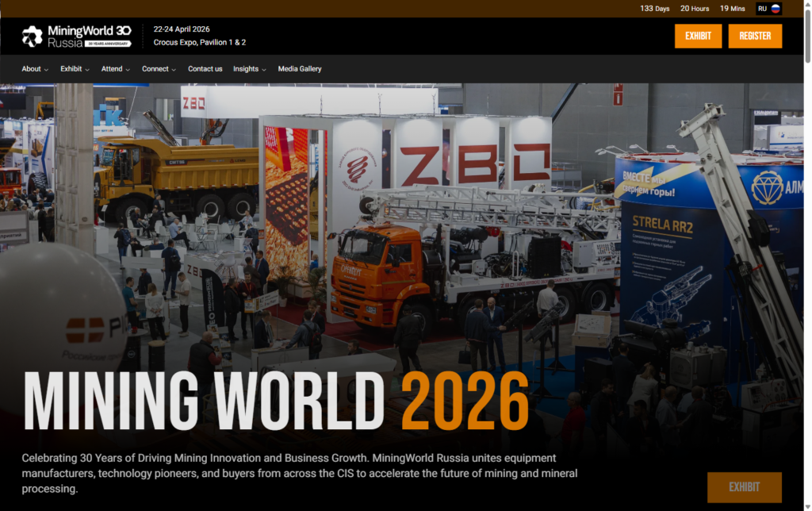Click the 133 Days countdown
The width and height of the screenshot is (812, 511).
click(655, 9)
